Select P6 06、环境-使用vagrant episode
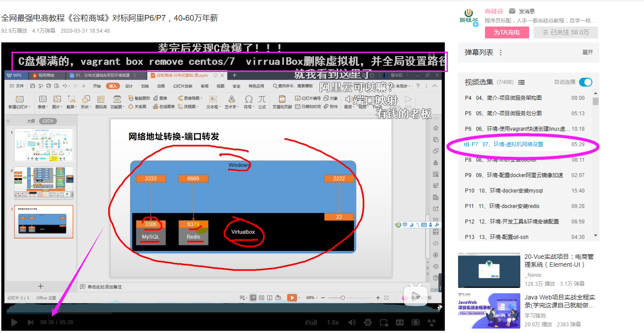 (525, 129)
